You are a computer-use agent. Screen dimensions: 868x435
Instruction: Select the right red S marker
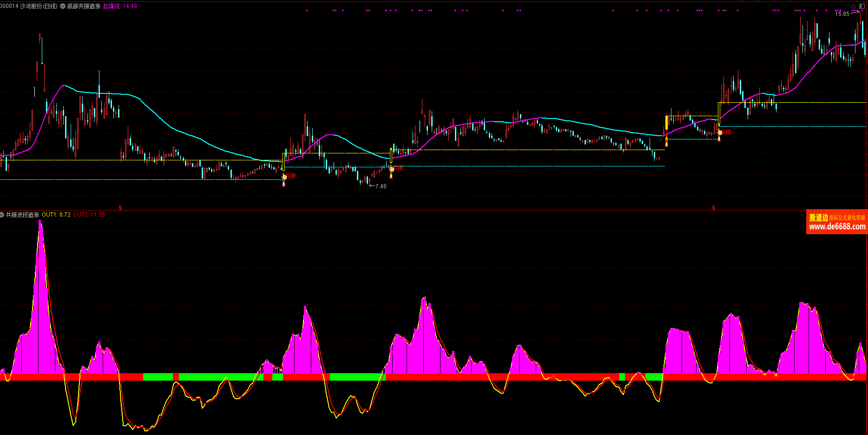coord(714,208)
